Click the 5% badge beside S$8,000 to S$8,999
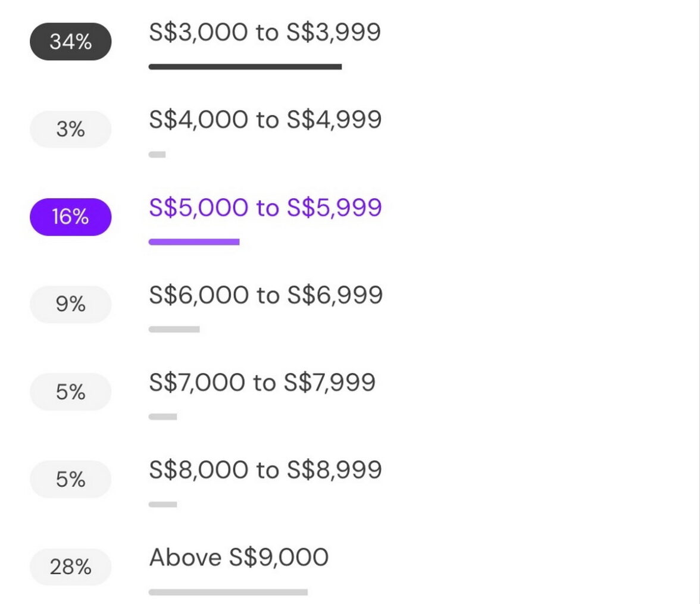The image size is (700, 604). click(70, 479)
